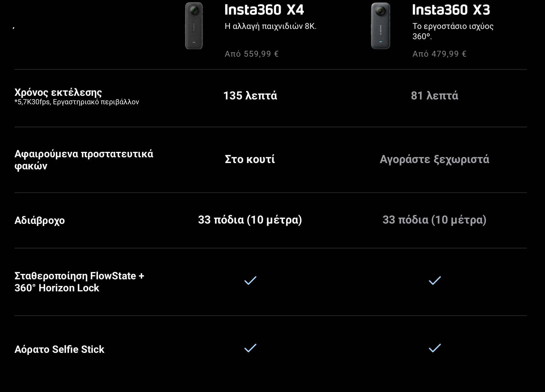This screenshot has height=392, width=545.
Task: Click the Insta360 X3 camera image
Action: 380,26
